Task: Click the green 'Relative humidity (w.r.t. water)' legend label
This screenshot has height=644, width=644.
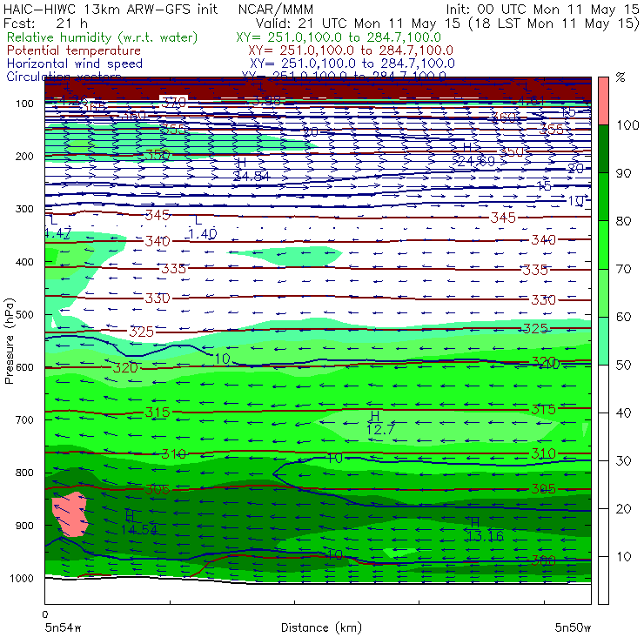Action: pos(103,37)
